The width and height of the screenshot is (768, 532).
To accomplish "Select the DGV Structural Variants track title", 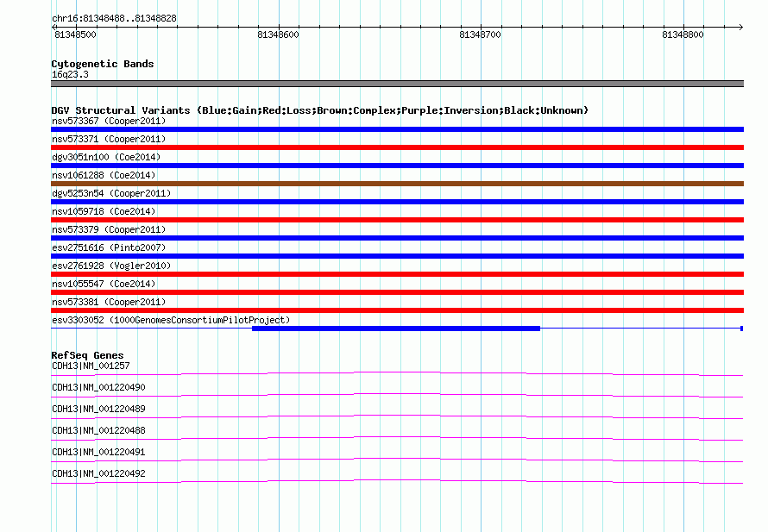I will click(x=320, y=110).
